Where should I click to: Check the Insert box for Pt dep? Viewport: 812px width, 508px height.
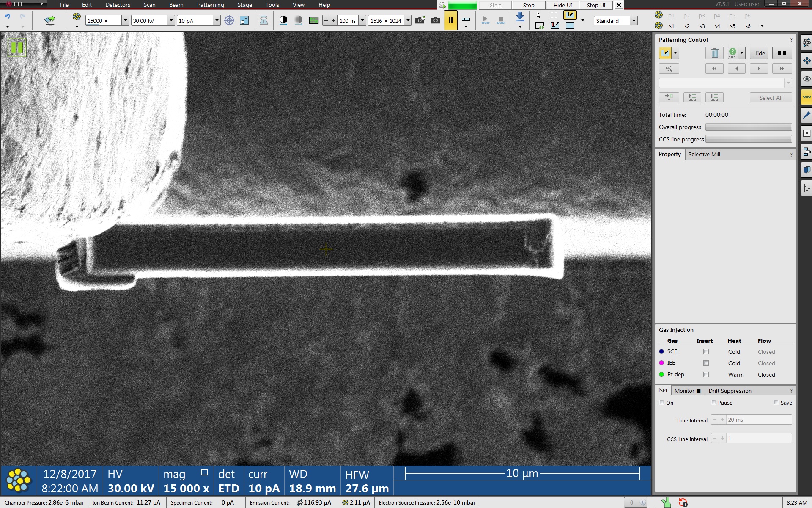(x=706, y=375)
